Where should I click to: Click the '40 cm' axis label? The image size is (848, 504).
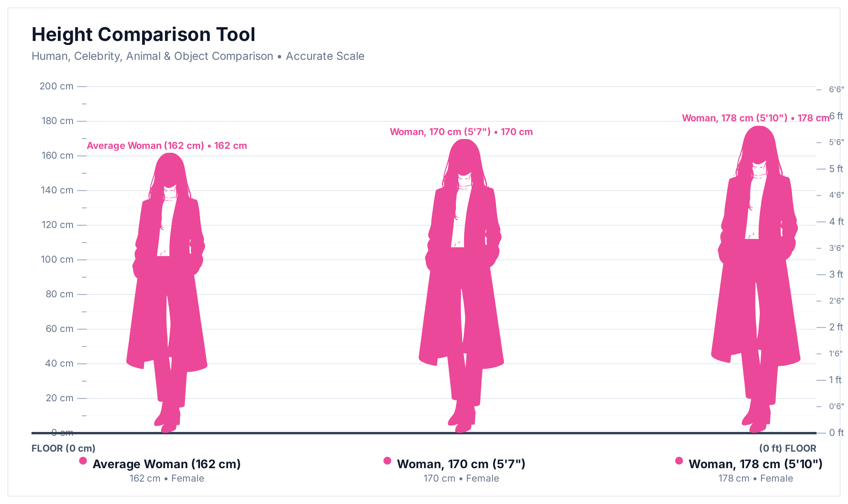[x=59, y=363]
